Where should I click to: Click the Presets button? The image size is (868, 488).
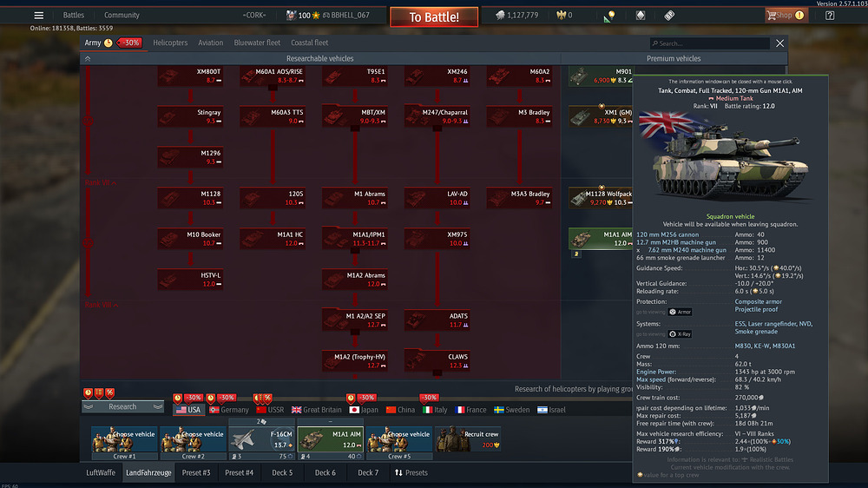point(411,473)
